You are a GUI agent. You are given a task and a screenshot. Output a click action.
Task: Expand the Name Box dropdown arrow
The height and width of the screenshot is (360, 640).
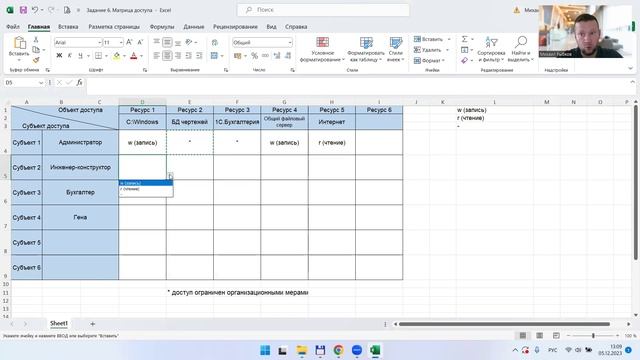click(x=41, y=83)
